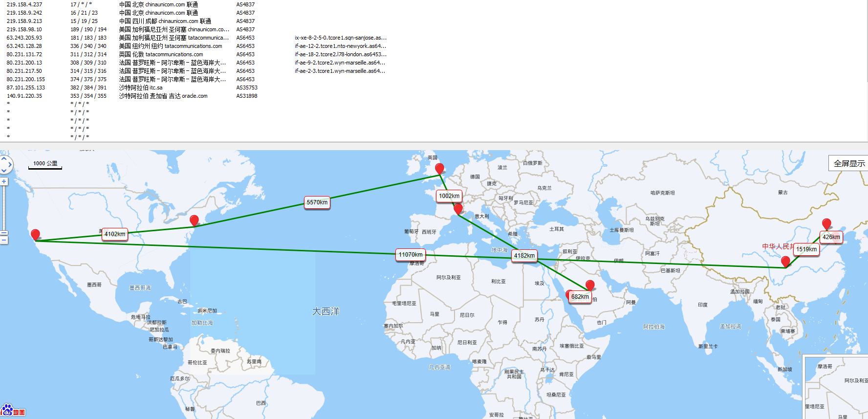Select the Beijing marker above 426km label
The height and width of the screenshot is (419, 868).
(826, 224)
